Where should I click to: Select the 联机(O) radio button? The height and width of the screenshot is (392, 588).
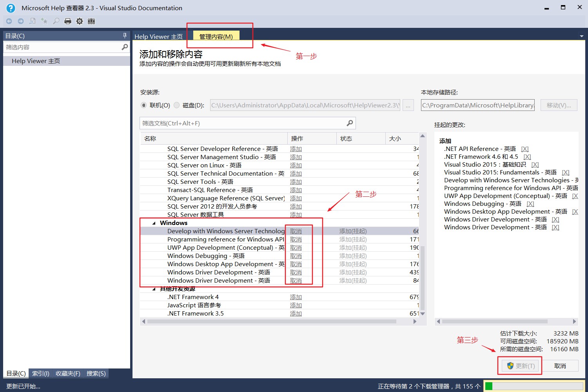click(144, 105)
